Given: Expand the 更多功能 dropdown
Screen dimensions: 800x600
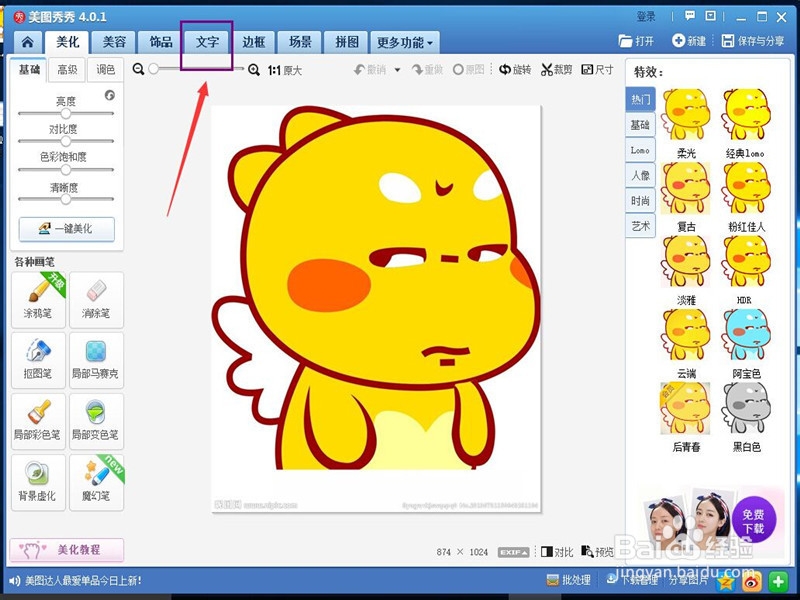Looking at the screenshot, I should point(405,42).
